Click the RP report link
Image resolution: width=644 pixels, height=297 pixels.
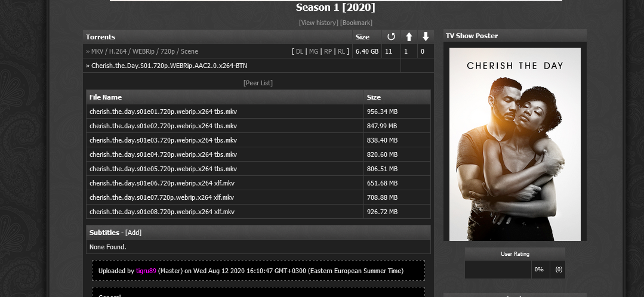(x=328, y=51)
